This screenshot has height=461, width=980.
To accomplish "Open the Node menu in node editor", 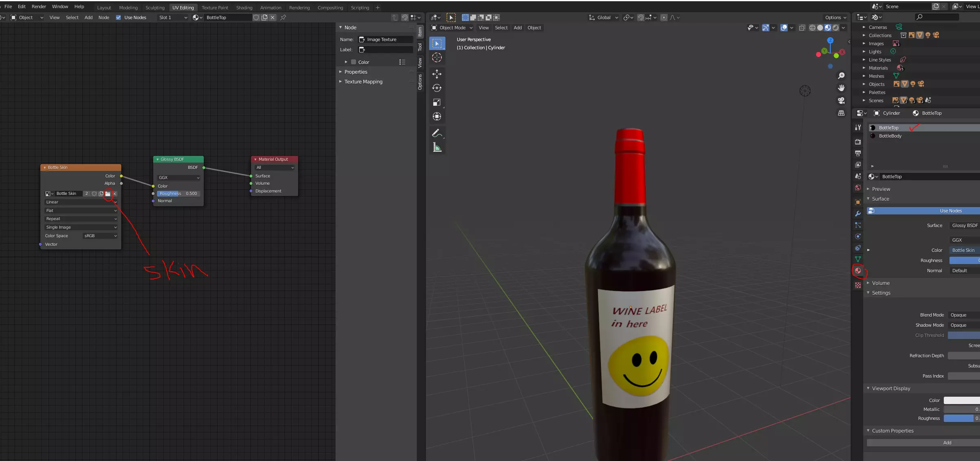I will 104,17.
